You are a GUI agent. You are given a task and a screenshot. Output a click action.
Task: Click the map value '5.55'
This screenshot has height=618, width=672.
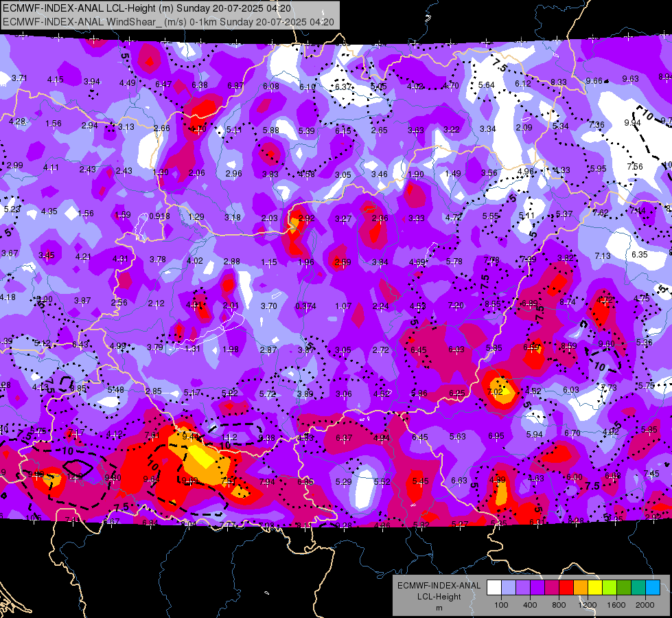click(490, 216)
